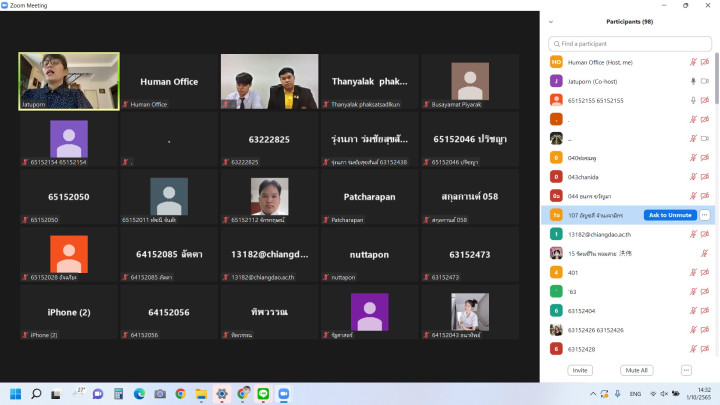Image resolution: width=720 pixels, height=405 pixels.
Task: Open taskbar Search magnifier
Action: [x=36, y=394]
